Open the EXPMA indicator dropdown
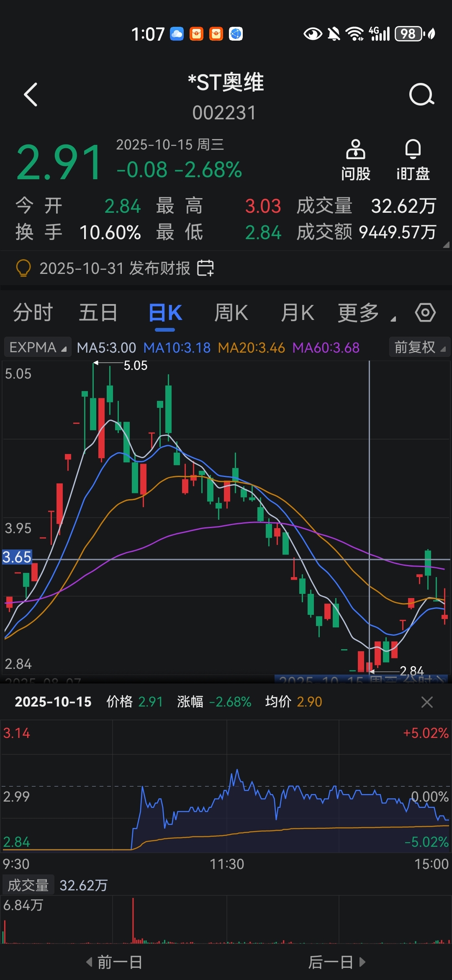The width and height of the screenshot is (452, 980). 38,347
